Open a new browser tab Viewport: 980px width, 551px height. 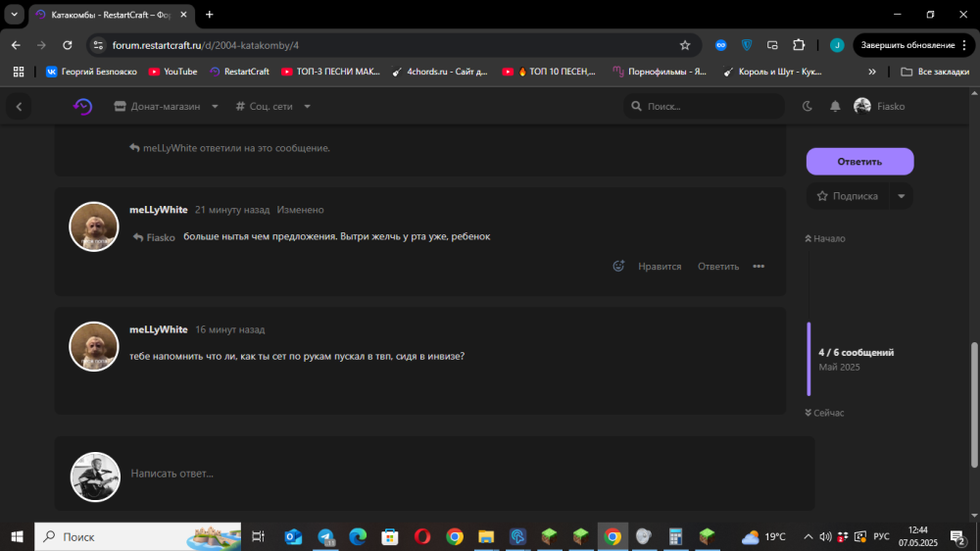[x=210, y=15]
